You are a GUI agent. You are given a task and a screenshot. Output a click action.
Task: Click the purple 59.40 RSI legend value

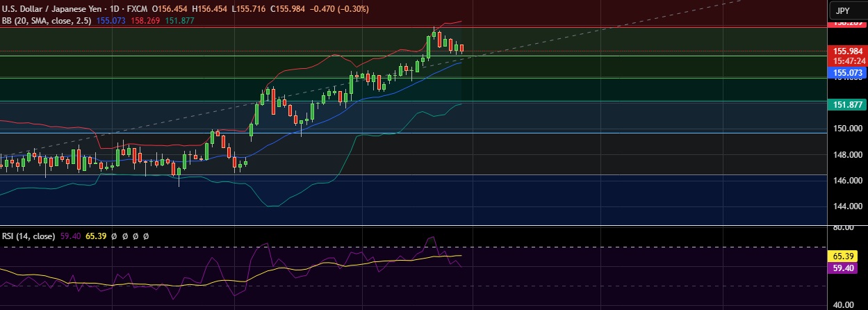(72, 236)
